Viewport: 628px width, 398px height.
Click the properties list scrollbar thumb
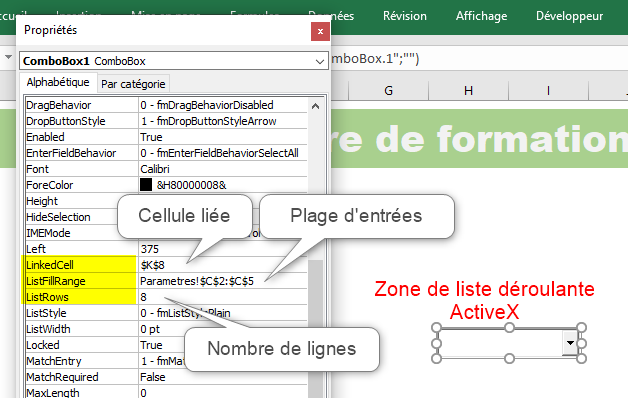click(315, 328)
